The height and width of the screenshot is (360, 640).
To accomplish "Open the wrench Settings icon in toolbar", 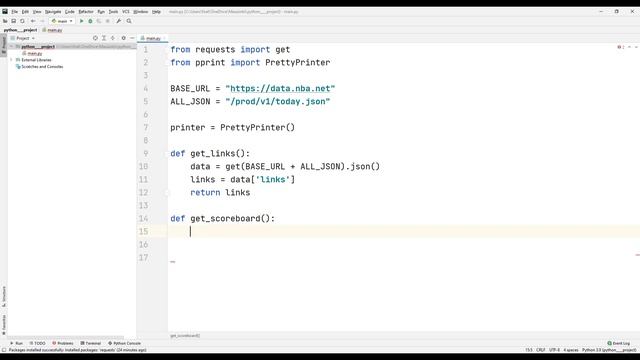I will pyautogui.click(x=118, y=21).
